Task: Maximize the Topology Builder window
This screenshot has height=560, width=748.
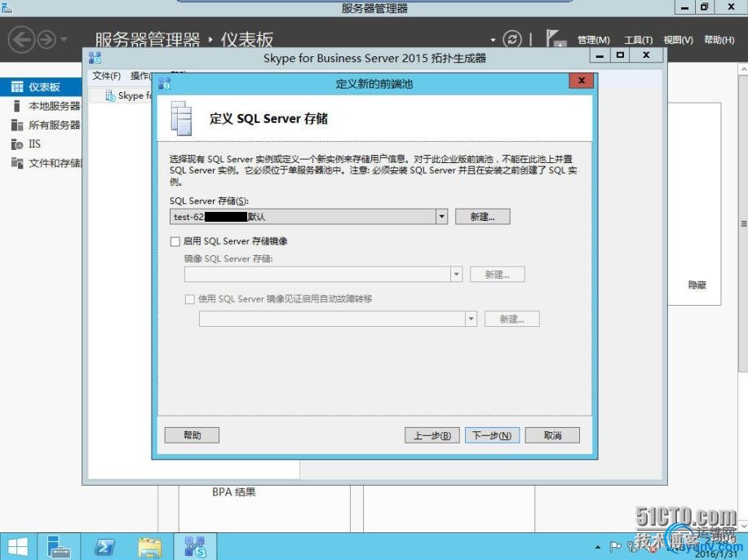Action: tap(620, 55)
